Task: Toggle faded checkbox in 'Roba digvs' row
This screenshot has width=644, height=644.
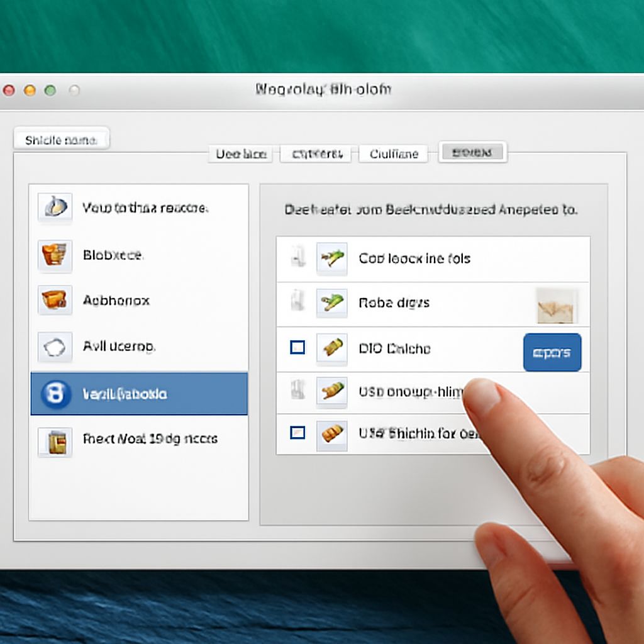Action: coord(297,300)
